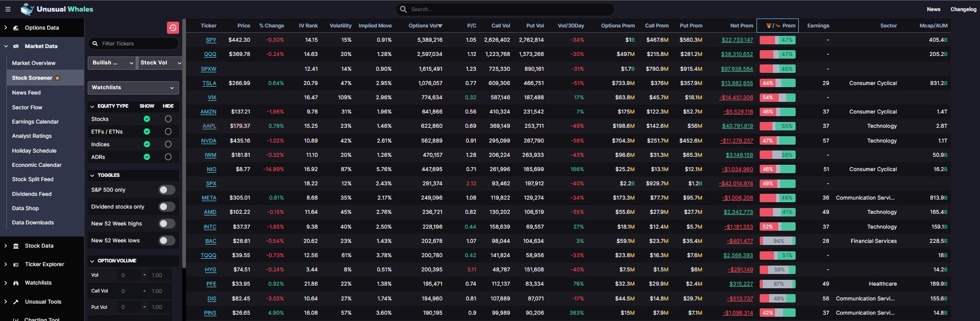
Task: Expand the Stock Data sidebar group
Action: (6, 246)
